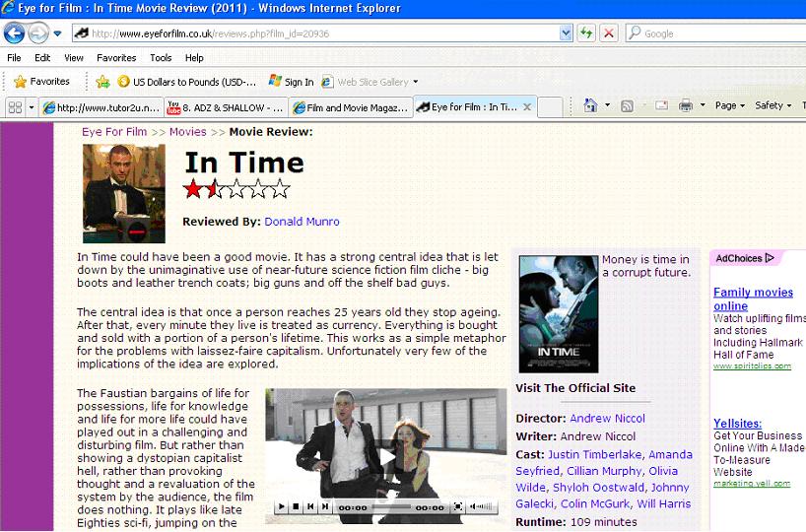Open the Favorites menu
The width and height of the screenshot is (806, 532).
[116, 57]
